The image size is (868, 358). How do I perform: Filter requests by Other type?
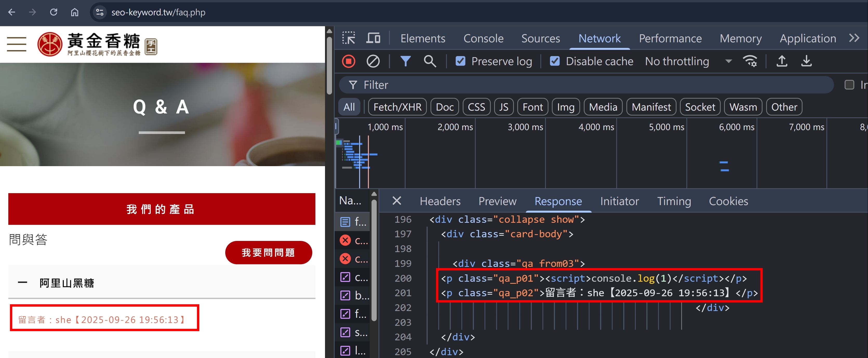tap(784, 107)
